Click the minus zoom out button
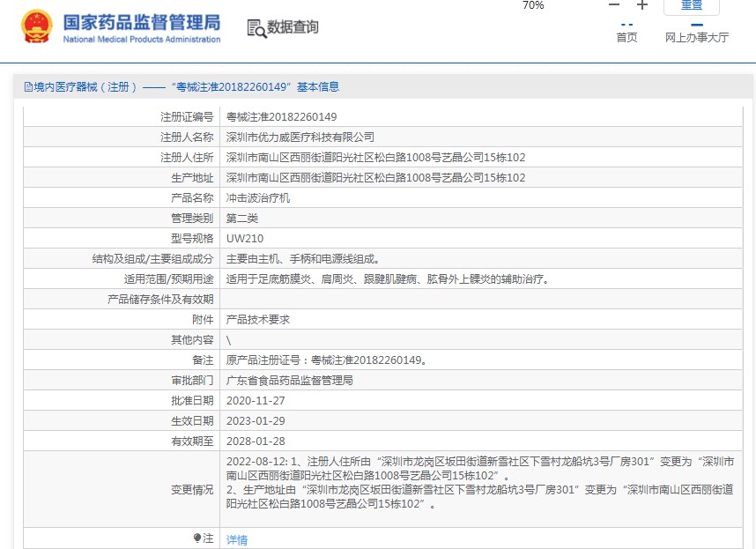 [x=614, y=5]
